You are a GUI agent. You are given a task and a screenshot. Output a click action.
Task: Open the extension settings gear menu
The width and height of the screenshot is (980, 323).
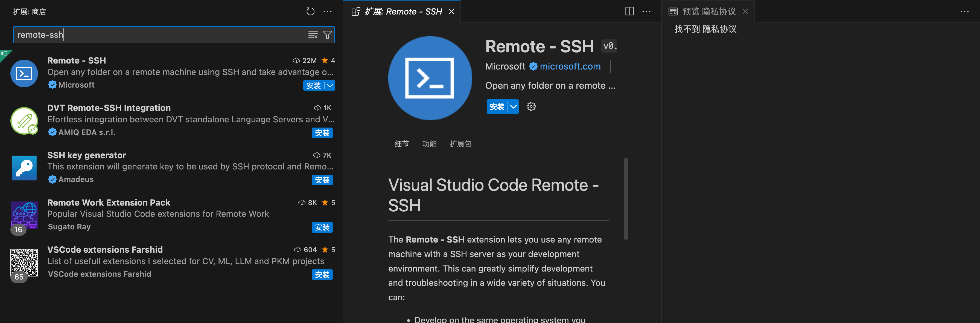click(x=531, y=107)
